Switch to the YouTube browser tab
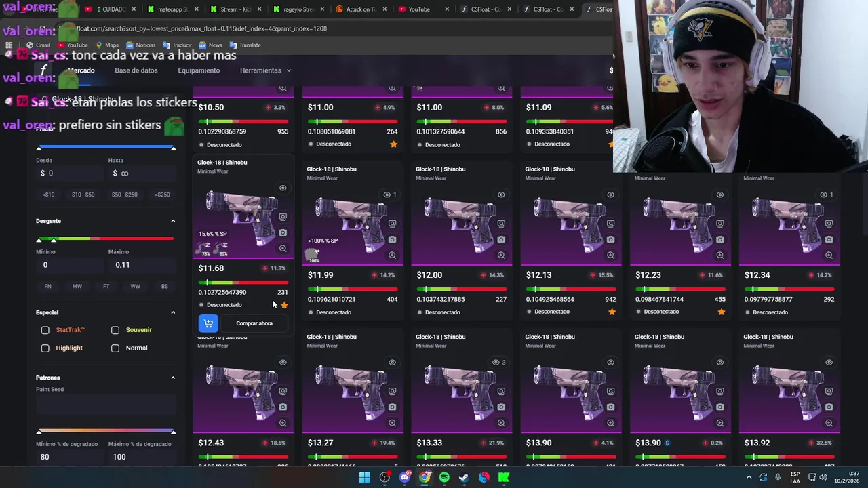This screenshot has height=488, width=868. coord(425,9)
